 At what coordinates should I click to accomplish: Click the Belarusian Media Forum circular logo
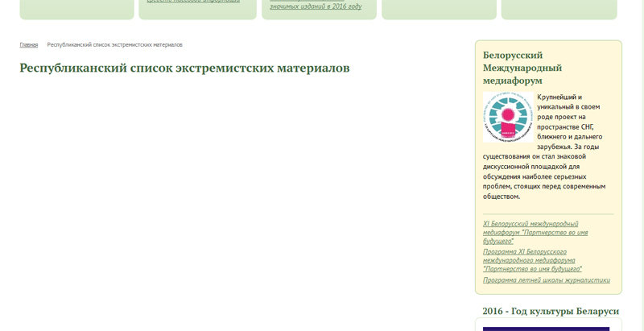click(507, 118)
